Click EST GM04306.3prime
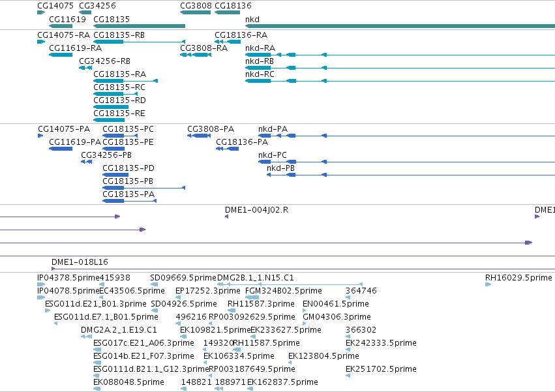Viewport: 555px width, 392px height. 305,324
